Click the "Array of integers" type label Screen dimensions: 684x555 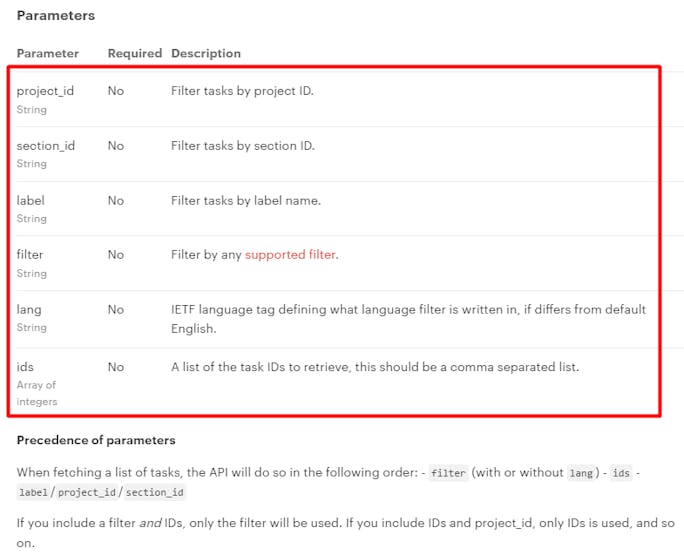(37, 393)
